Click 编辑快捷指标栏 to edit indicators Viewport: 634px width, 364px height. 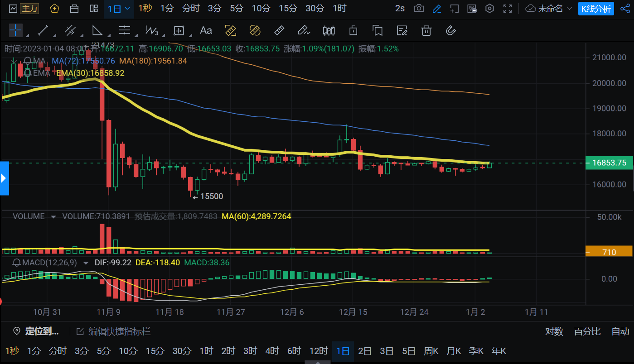(114, 331)
